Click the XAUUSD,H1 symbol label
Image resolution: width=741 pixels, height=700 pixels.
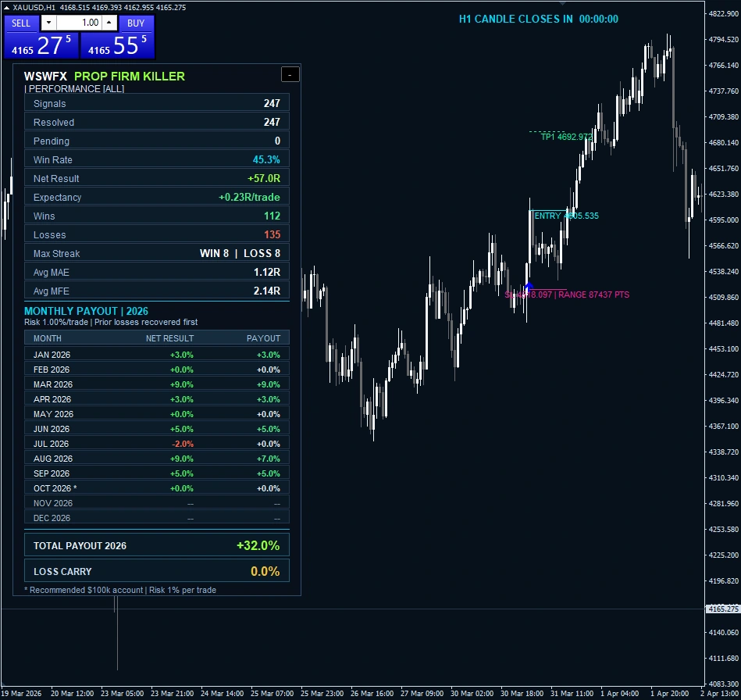click(34, 8)
